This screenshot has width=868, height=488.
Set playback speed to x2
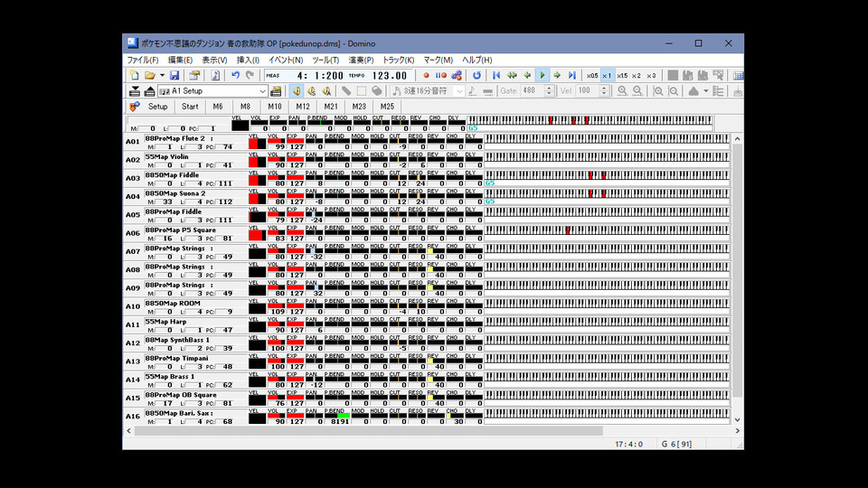(637, 75)
